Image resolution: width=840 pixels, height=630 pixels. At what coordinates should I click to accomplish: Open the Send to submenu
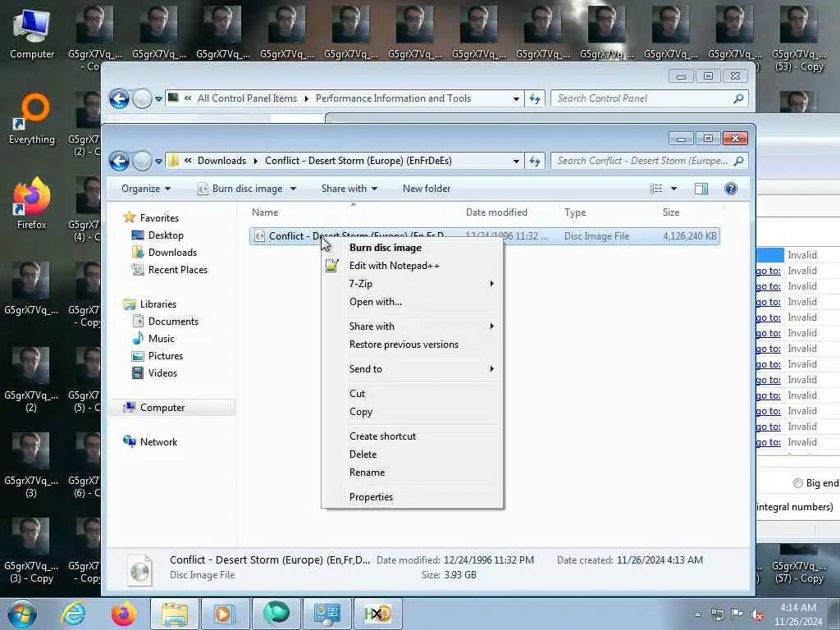point(412,368)
